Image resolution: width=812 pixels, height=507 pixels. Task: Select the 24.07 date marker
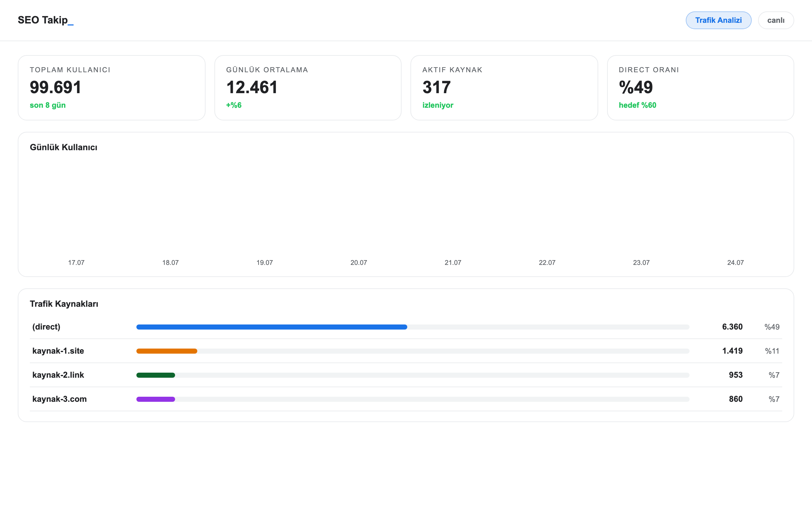[735, 263]
